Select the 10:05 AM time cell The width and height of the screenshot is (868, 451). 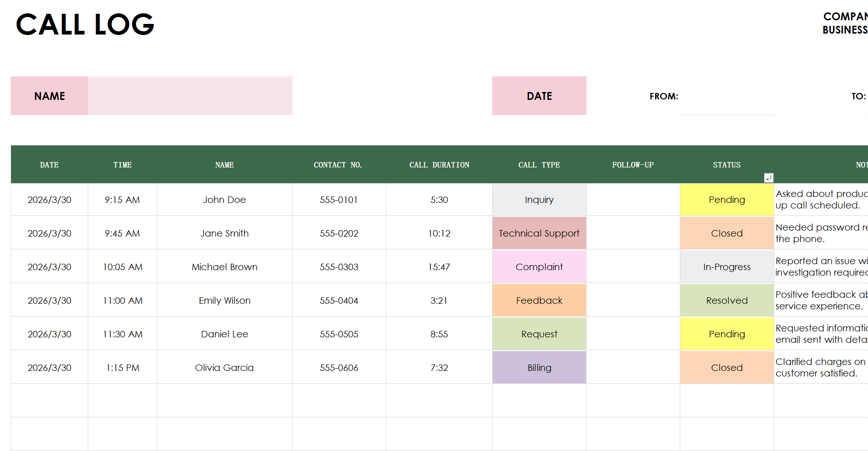pyautogui.click(x=122, y=267)
